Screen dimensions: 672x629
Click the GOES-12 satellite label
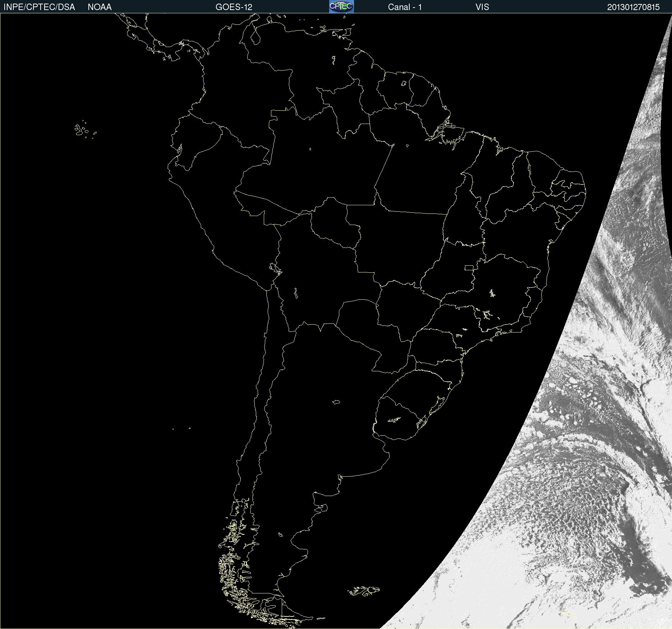pyautogui.click(x=234, y=7)
